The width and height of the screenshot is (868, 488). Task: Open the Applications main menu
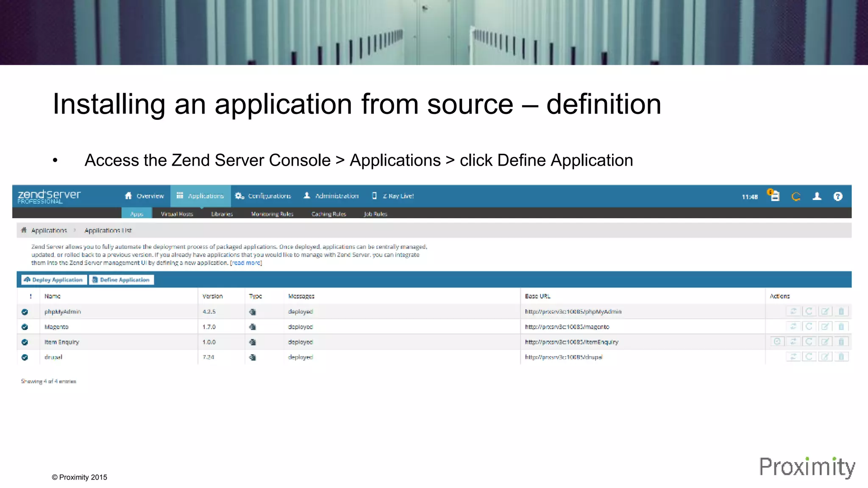pos(200,196)
